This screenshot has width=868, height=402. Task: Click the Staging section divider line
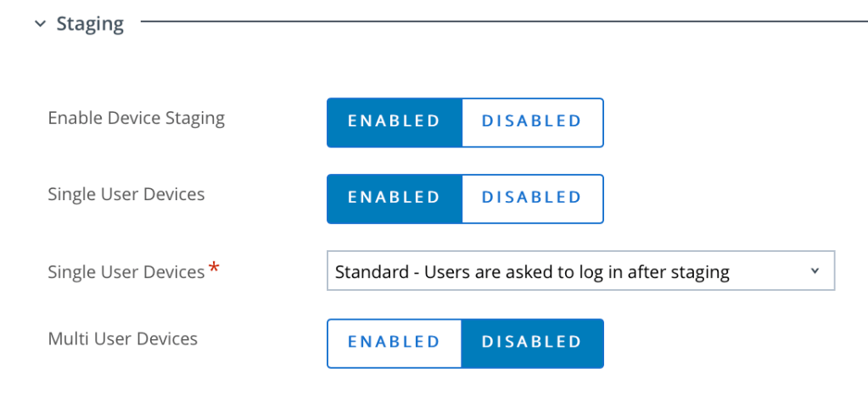(501, 19)
